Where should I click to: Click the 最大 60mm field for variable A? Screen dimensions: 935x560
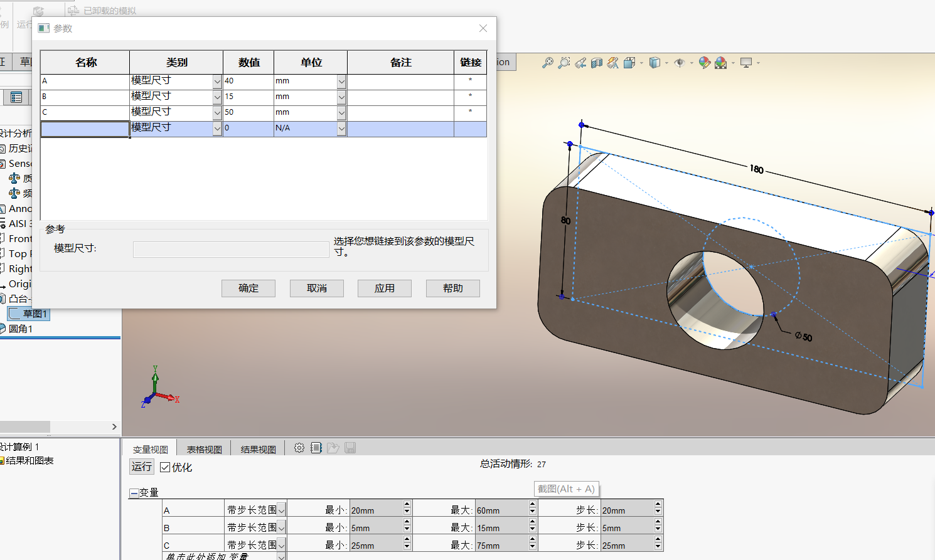click(502, 510)
